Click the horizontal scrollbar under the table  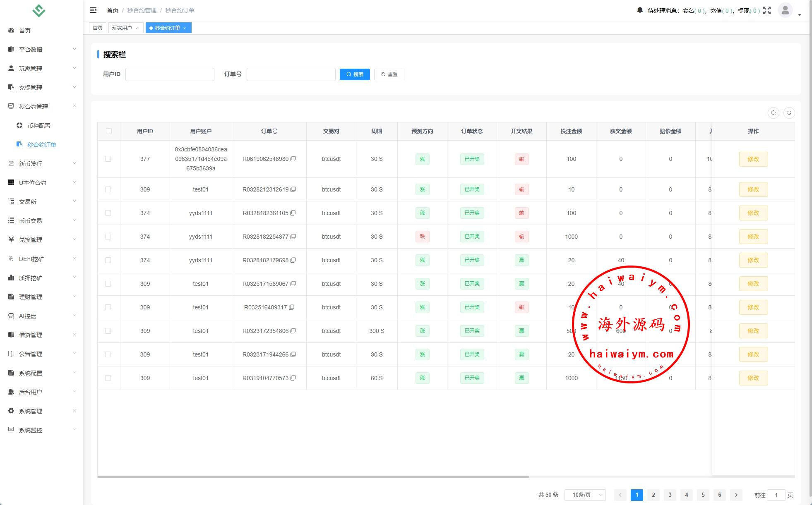coord(313,476)
